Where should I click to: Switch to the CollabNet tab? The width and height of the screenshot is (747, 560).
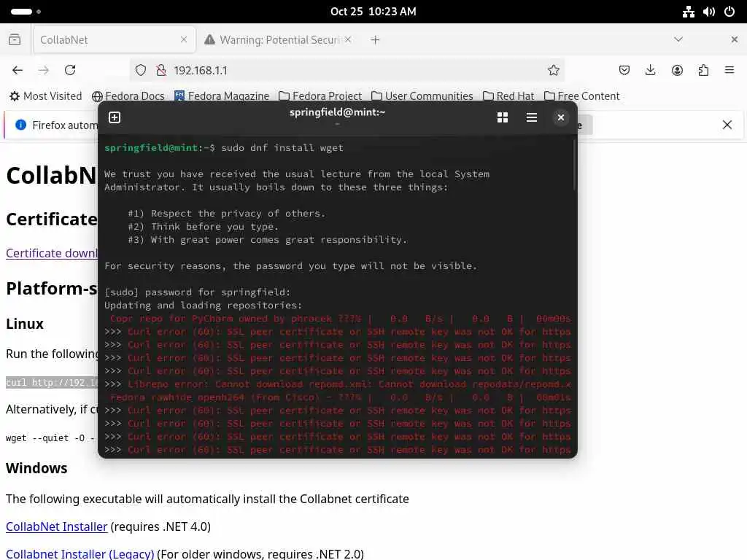[115, 39]
